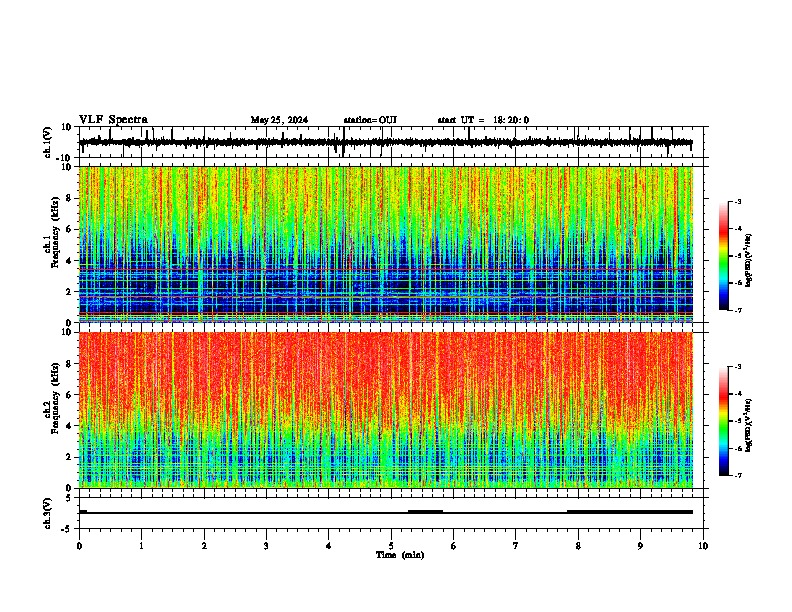Click inside the ch.1 spectrogram panel

point(386,244)
